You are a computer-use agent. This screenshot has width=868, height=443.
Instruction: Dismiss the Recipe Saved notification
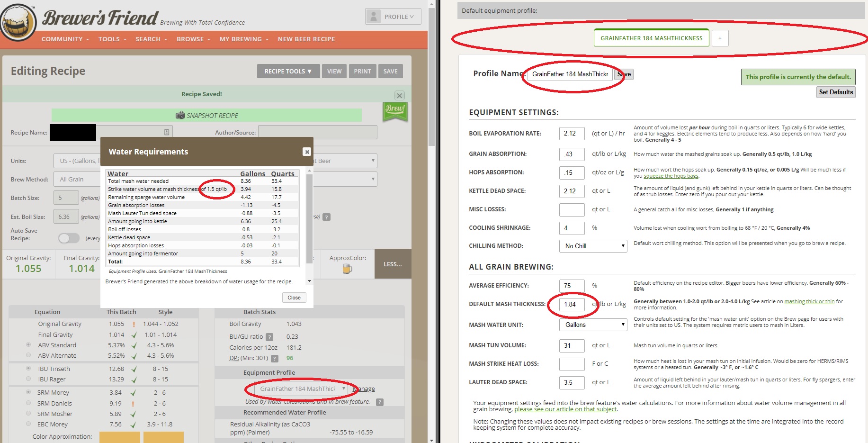[399, 95]
